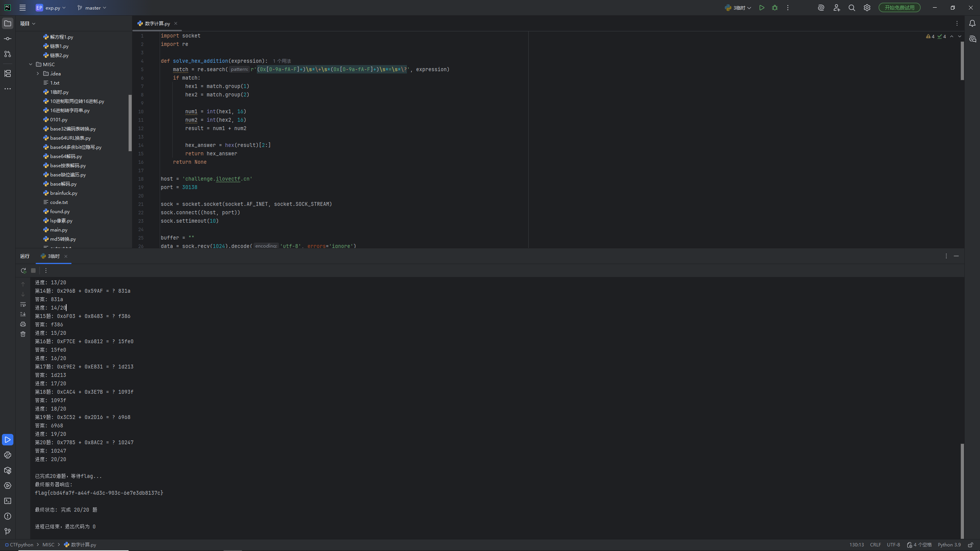Open Search Everywhere magnifier
980x551 pixels.
coord(852,8)
